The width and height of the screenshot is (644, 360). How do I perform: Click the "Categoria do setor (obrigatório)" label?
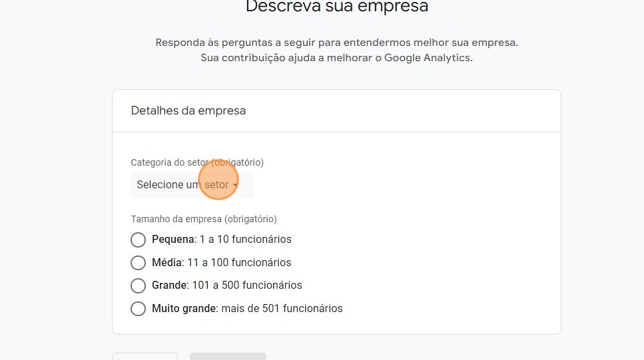coord(197,162)
